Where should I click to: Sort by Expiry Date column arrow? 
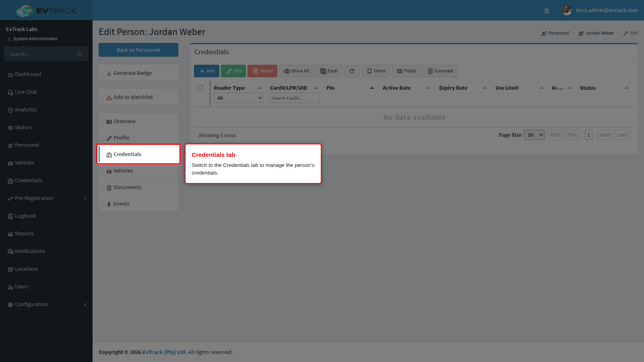click(x=485, y=88)
